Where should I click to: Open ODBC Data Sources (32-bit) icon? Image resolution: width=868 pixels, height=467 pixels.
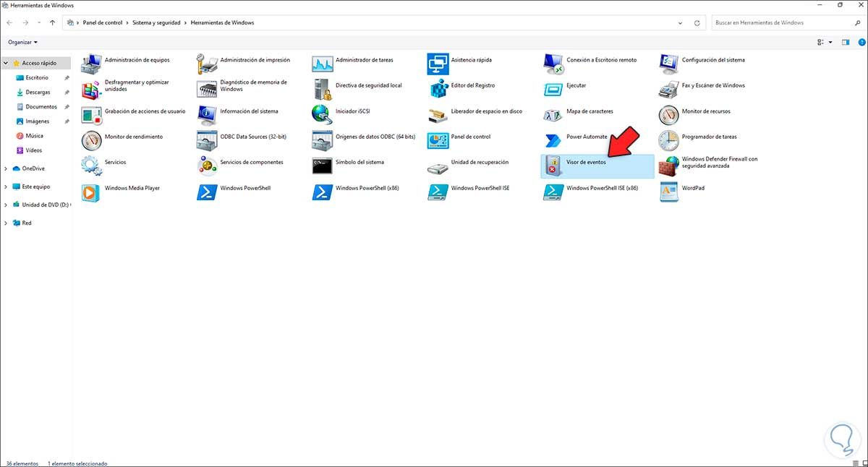click(207, 140)
